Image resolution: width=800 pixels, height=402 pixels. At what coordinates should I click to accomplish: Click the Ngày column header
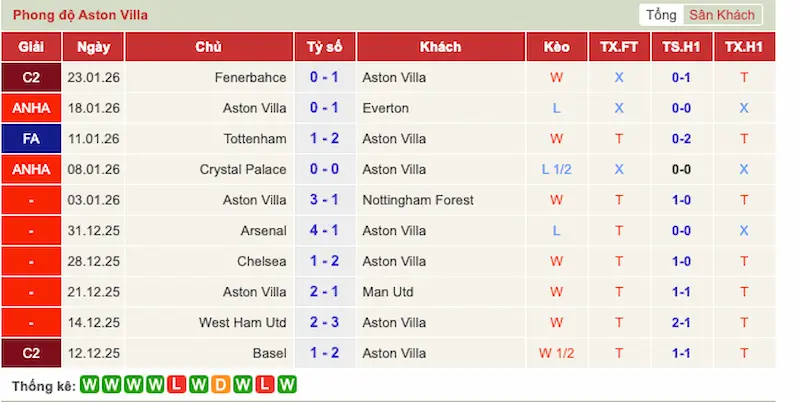click(93, 47)
